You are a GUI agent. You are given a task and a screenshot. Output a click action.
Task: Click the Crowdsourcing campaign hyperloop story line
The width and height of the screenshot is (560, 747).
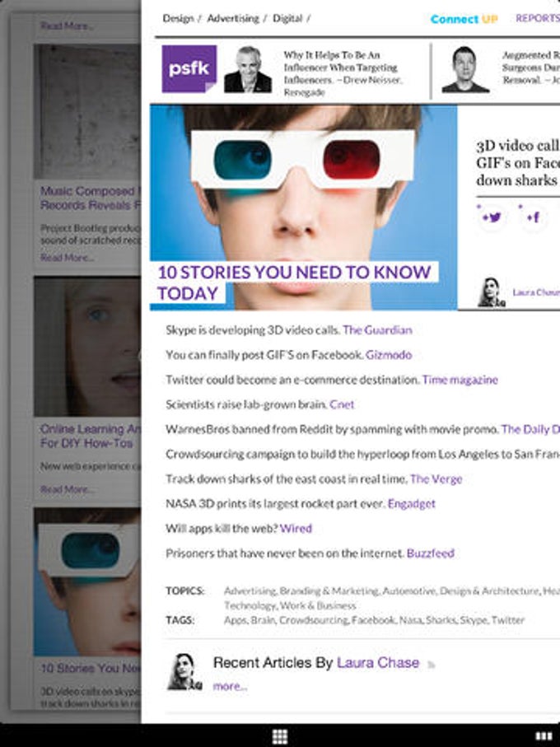click(x=363, y=454)
